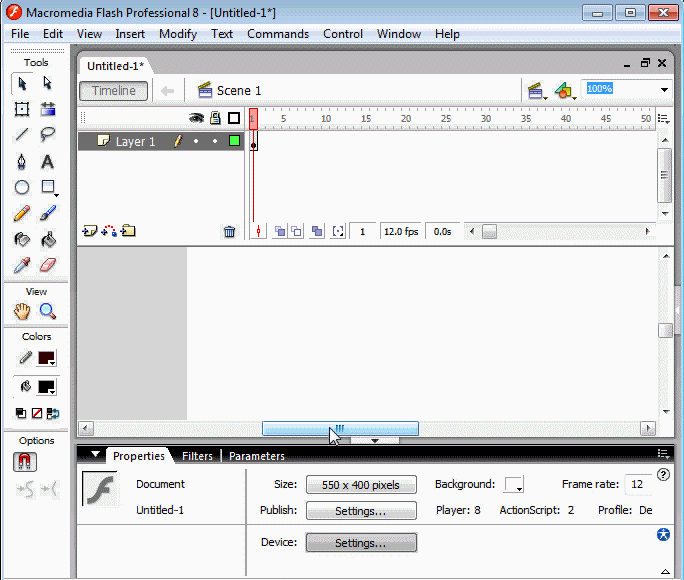The height and width of the screenshot is (580, 684).
Task: Select the Pen tool
Action: (22, 162)
